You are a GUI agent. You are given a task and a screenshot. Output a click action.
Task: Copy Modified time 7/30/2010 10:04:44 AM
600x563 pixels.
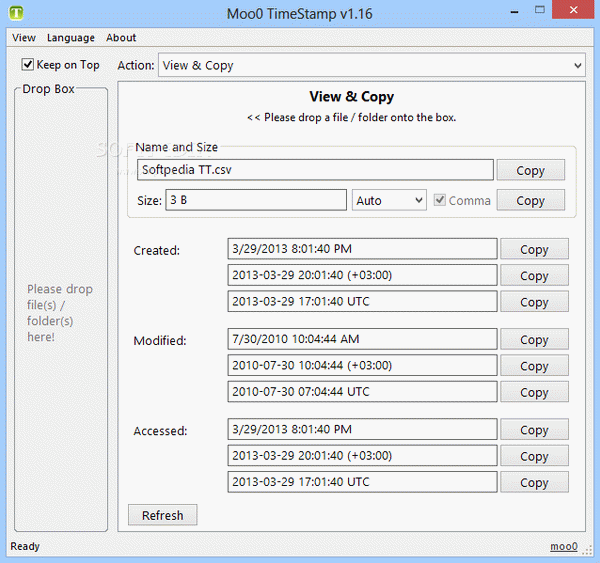(x=534, y=339)
